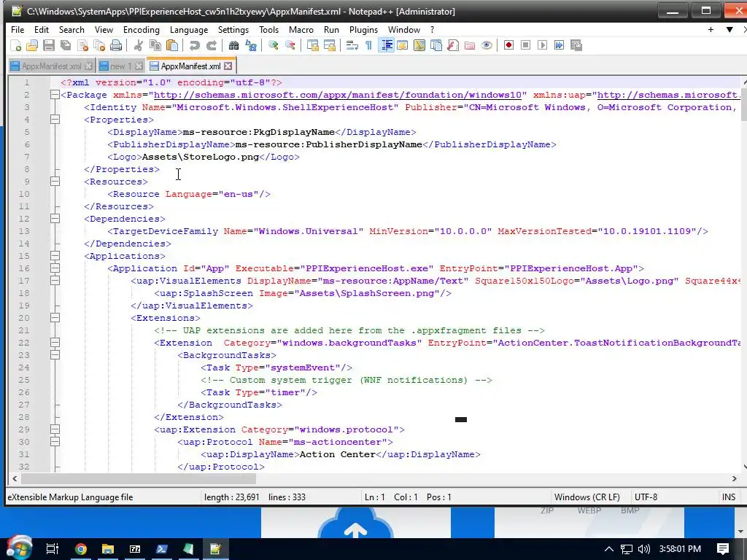The image size is (747, 560).
Task: Open the Plugins menu
Action: coord(363,29)
